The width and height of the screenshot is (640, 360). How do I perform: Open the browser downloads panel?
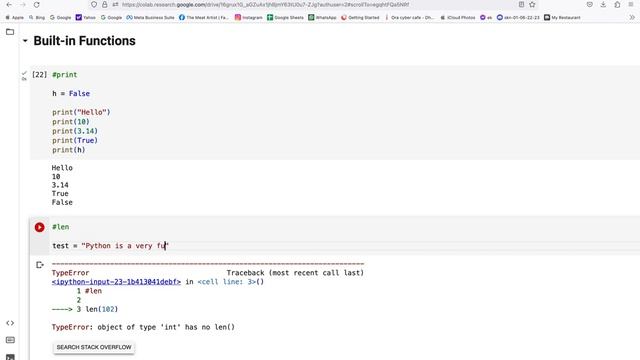click(603, 4)
